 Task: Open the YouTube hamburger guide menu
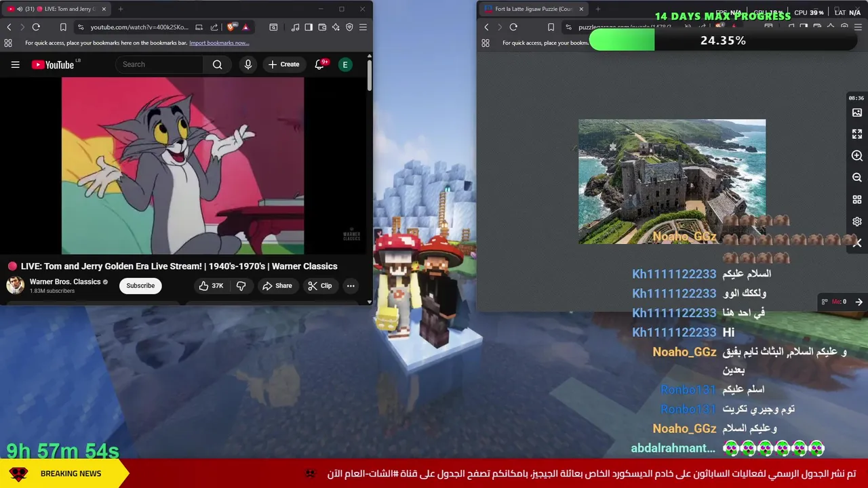15,64
